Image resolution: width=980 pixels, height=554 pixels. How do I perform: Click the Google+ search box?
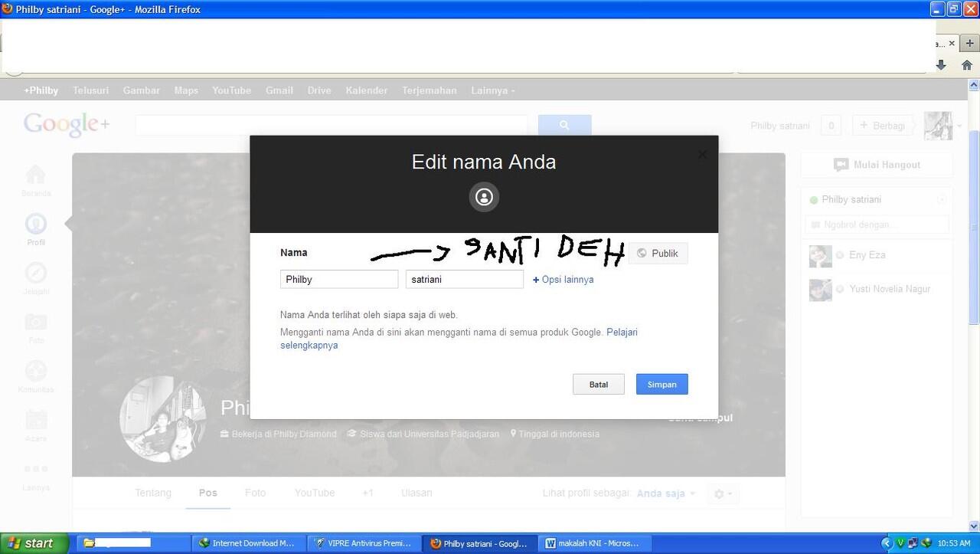tap(332, 125)
